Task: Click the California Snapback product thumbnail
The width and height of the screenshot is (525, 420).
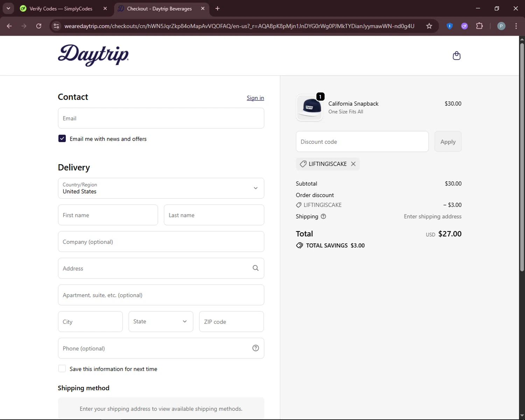Action: (309, 107)
